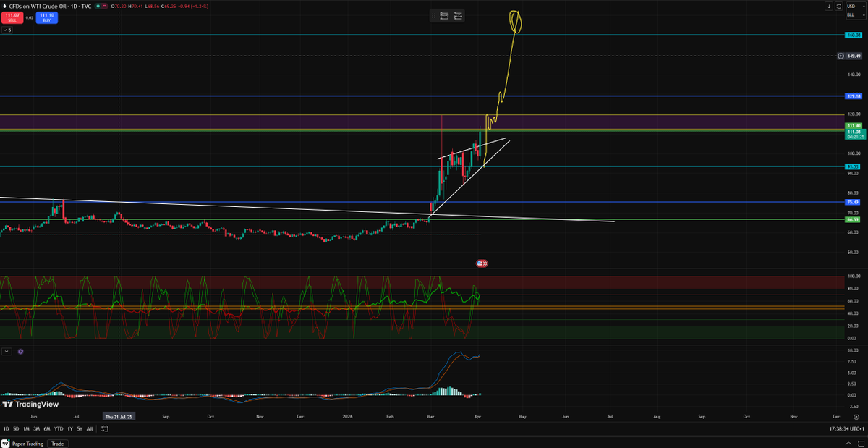This screenshot has width=868, height=448.
Task: Click the 75.49 price level label
Action: coord(854,203)
